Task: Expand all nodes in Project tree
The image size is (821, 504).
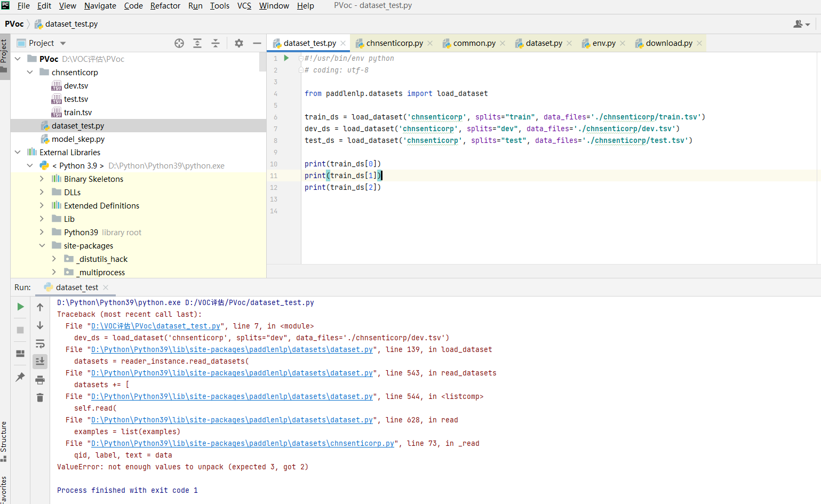Action: [197, 43]
